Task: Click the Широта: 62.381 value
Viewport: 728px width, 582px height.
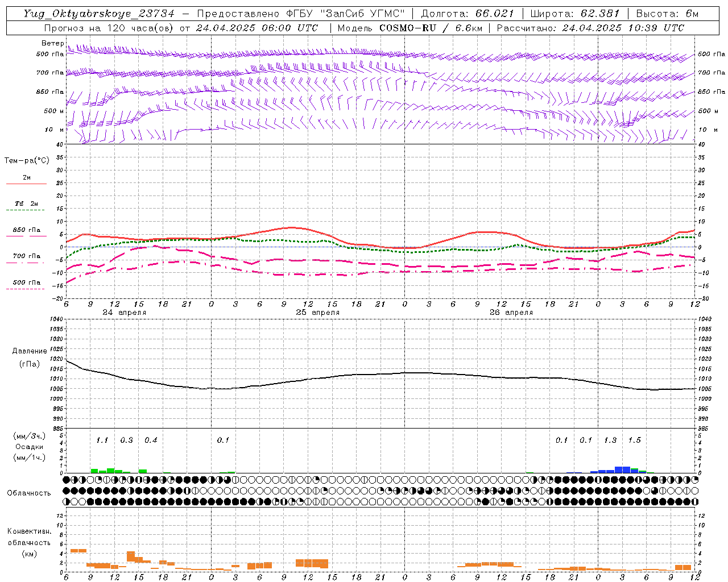Action: [574, 14]
